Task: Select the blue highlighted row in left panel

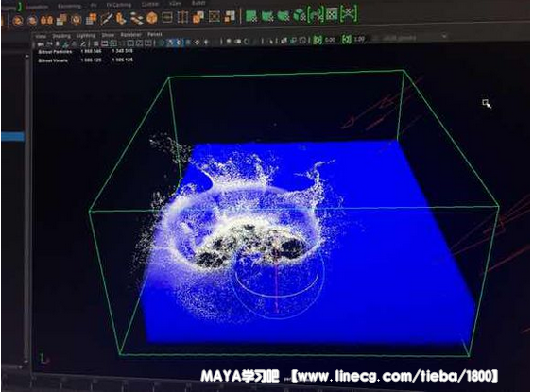Action: coord(12,137)
